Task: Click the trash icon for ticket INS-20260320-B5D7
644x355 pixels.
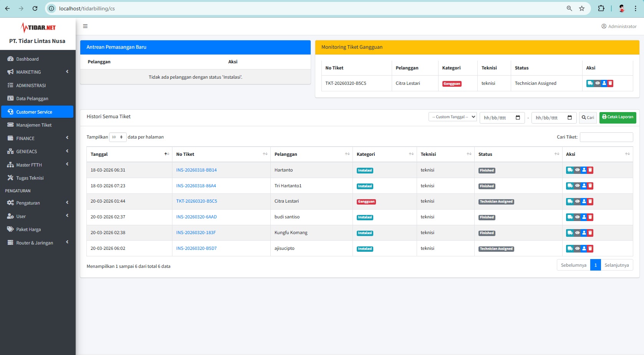Action: click(590, 249)
